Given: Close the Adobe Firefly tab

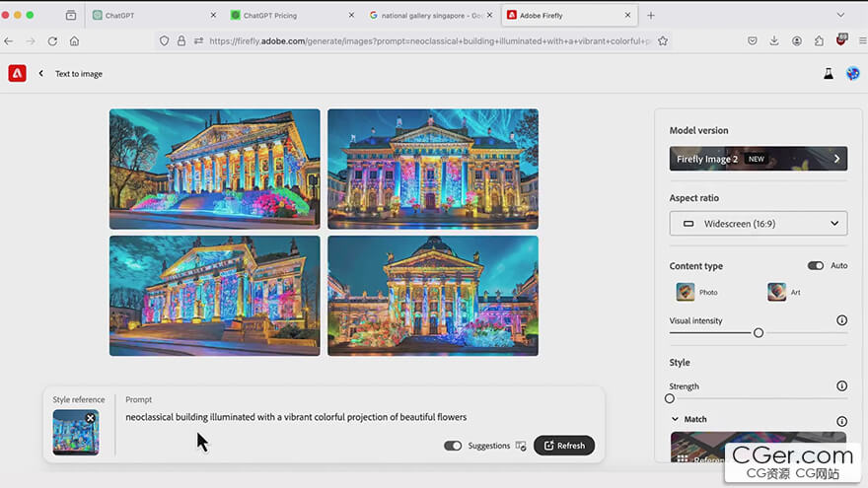Looking at the screenshot, I should point(627,16).
